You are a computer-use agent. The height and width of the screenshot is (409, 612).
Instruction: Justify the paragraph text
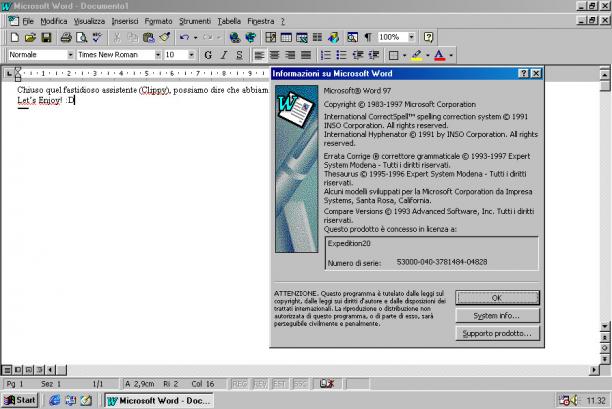[x=306, y=55]
